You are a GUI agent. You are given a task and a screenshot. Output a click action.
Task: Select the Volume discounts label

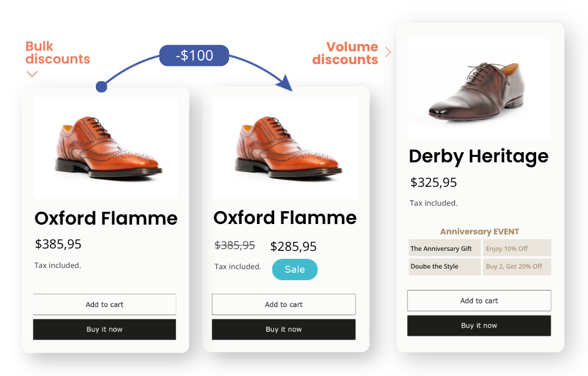pyautogui.click(x=344, y=53)
